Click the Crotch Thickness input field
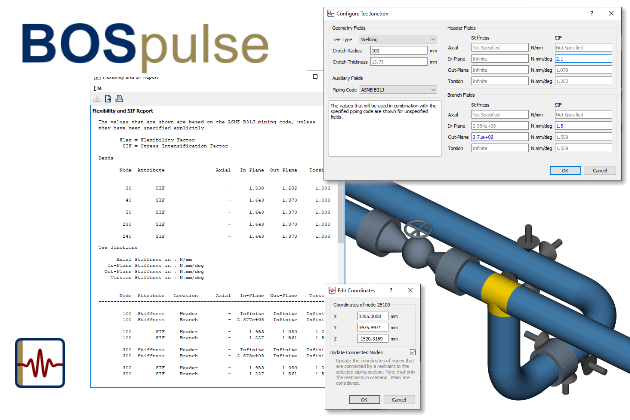This screenshot has height=420, width=630. point(399,61)
